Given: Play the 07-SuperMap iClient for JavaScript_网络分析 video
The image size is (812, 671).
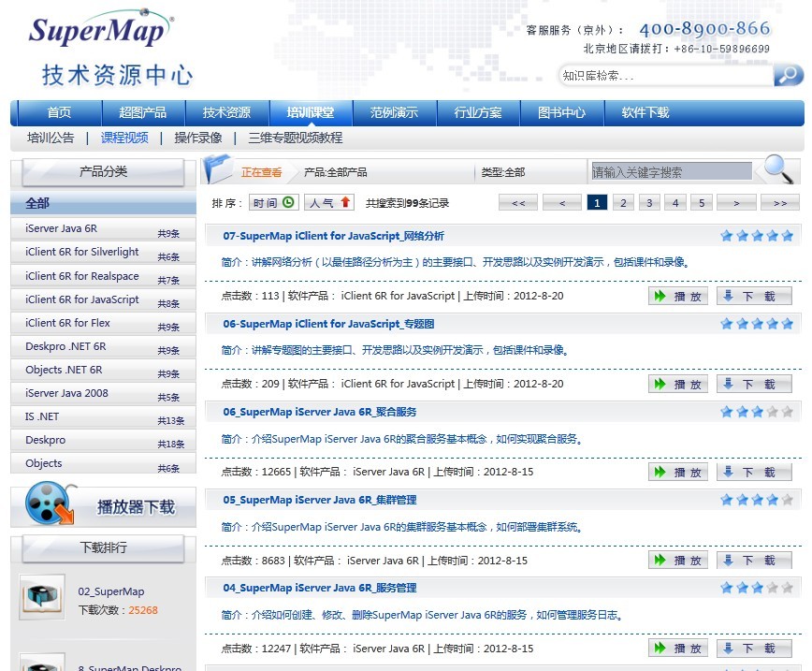Looking at the screenshot, I should [x=678, y=296].
